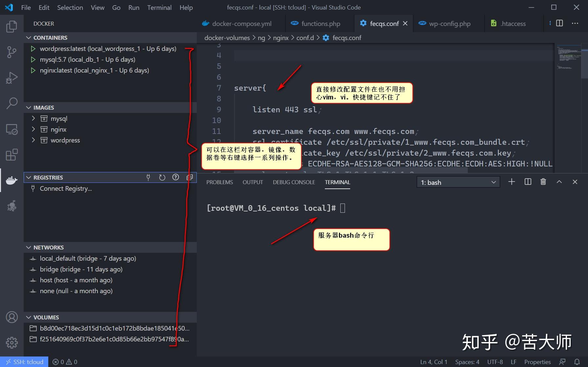Focus the bash terminal input prompt
The height and width of the screenshot is (367, 588).
pyautogui.click(x=343, y=208)
